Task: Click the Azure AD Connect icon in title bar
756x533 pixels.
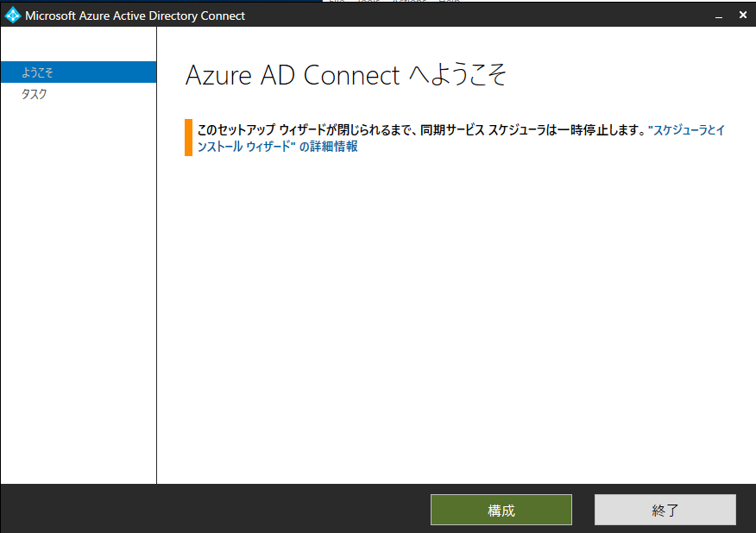Action: coord(12,15)
